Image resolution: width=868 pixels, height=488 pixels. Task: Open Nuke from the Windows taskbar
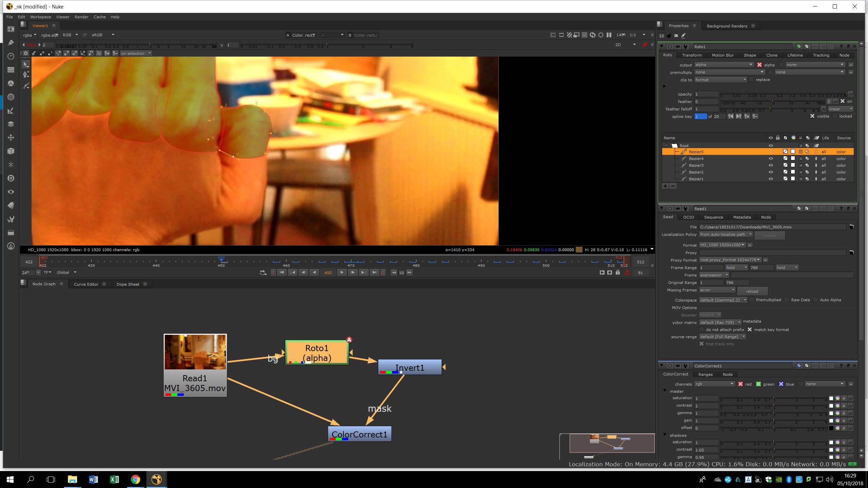pos(157,479)
